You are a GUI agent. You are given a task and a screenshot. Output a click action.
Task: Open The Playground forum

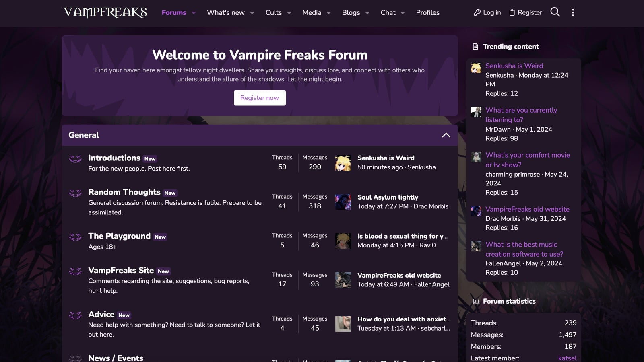click(x=120, y=236)
